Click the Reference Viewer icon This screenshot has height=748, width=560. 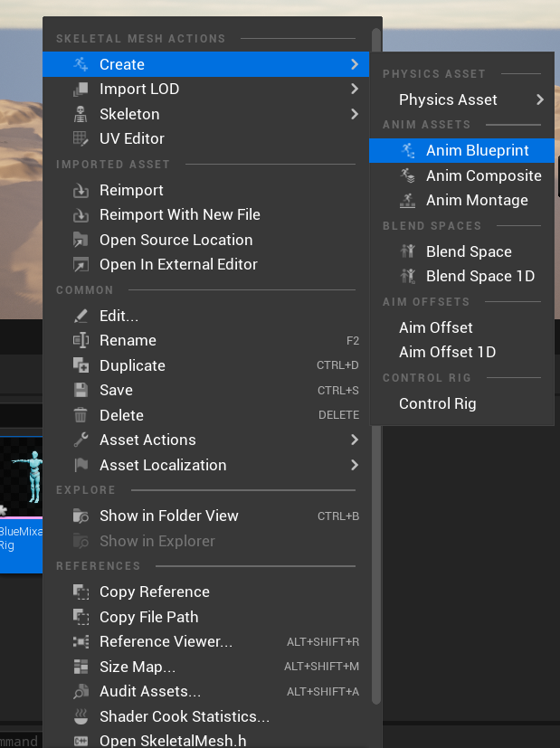point(81,641)
